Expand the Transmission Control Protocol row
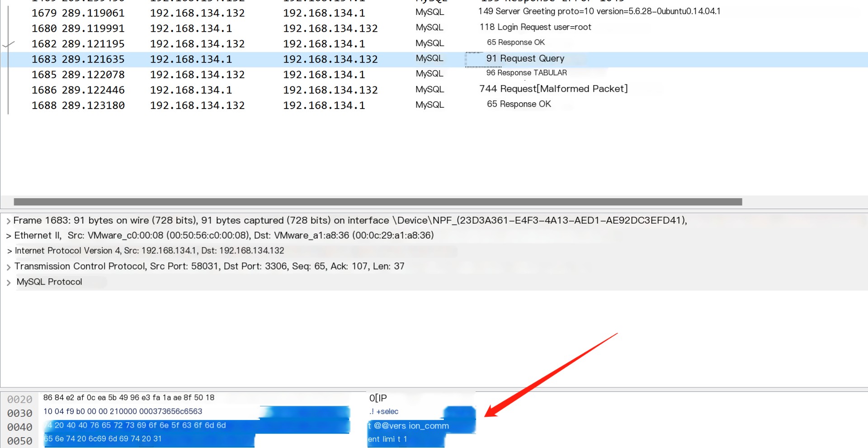Viewport: 868px width, 448px height. (9, 267)
